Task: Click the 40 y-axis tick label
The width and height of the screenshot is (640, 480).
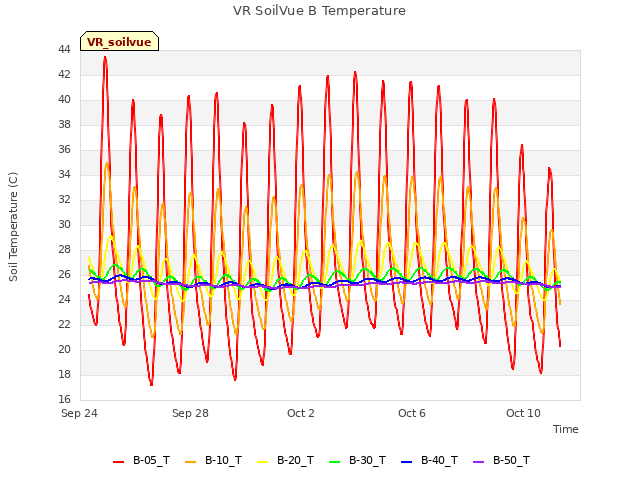Action: click(64, 99)
